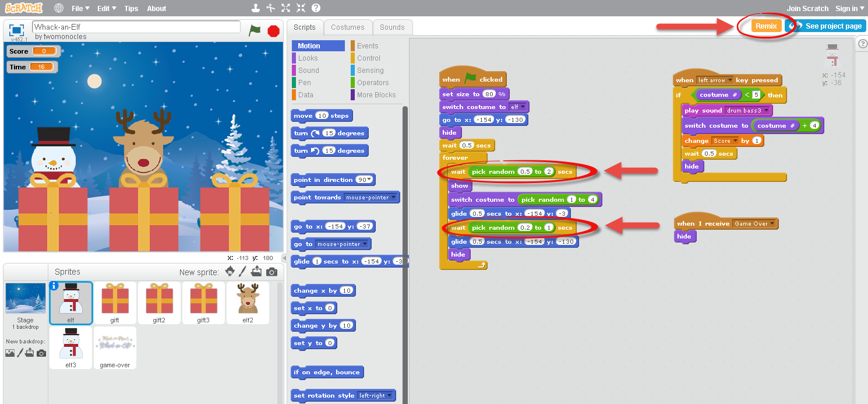Screen dimensions: 868x404
Task: Add new sprite from camera icon
Action: click(271, 271)
